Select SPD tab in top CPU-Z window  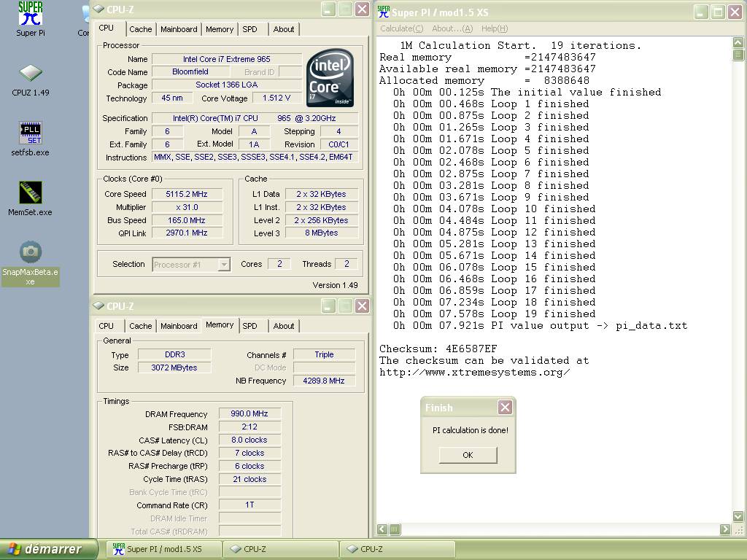[249, 29]
